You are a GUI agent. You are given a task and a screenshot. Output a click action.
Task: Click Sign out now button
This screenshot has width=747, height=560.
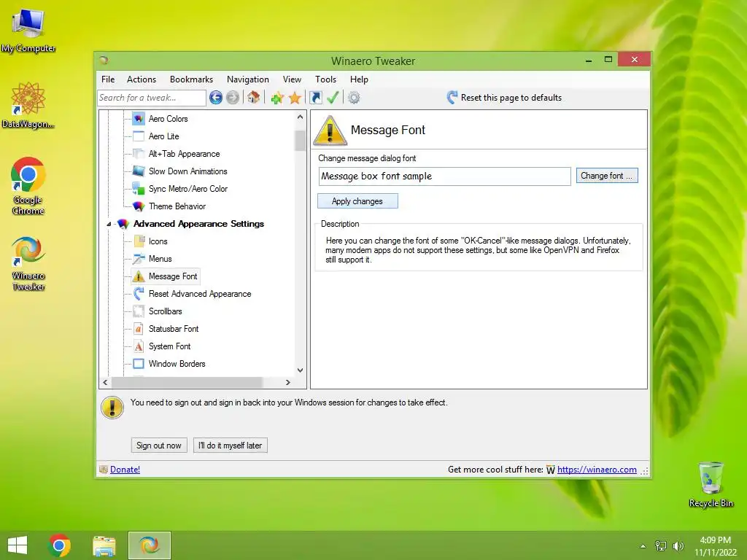point(158,446)
